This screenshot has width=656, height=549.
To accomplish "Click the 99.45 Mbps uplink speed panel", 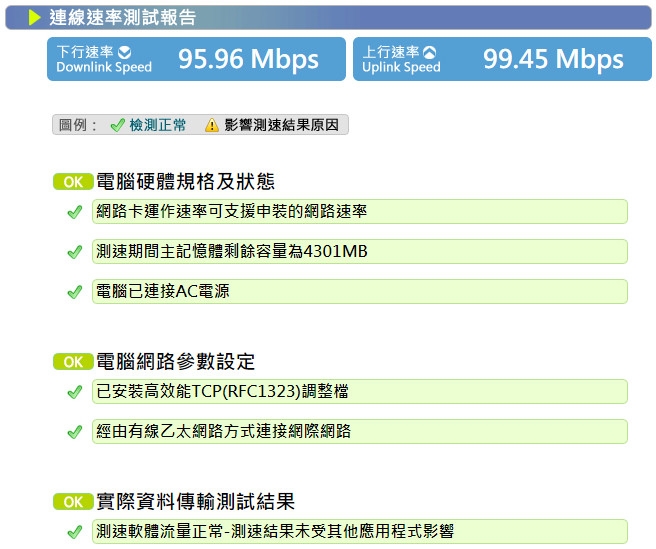I will coord(502,59).
